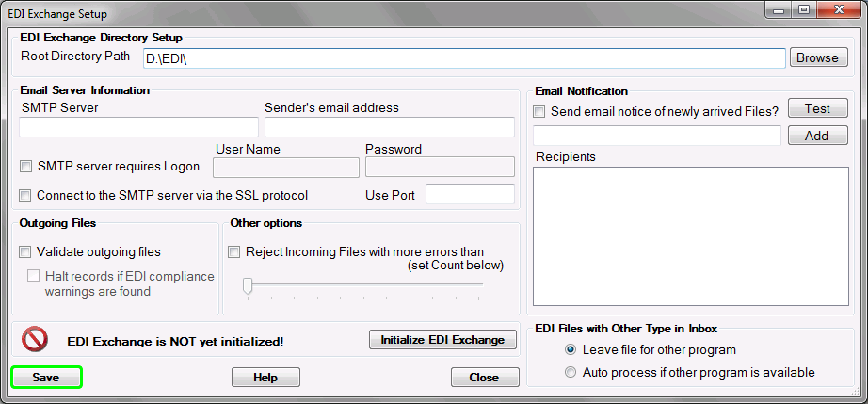This screenshot has height=404, width=868.
Task: Enable SMTP server requires Logon checkbox
Action: pos(25,167)
